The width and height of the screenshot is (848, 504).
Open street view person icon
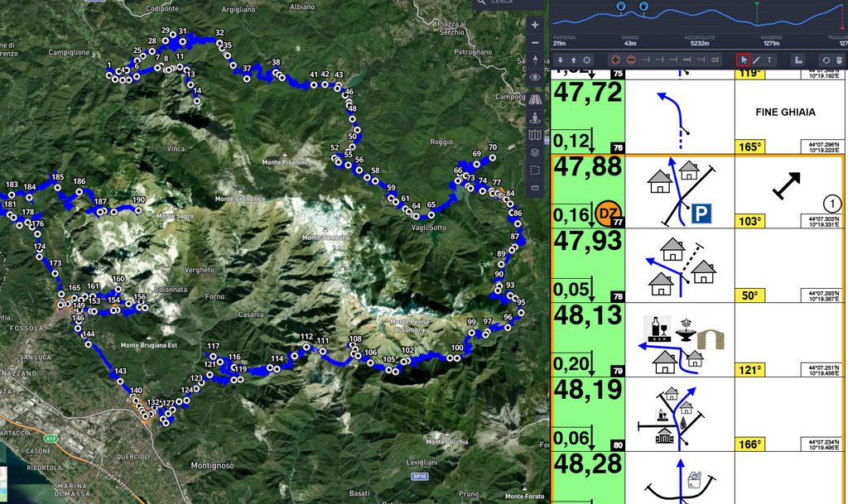(x=535, y=118)
